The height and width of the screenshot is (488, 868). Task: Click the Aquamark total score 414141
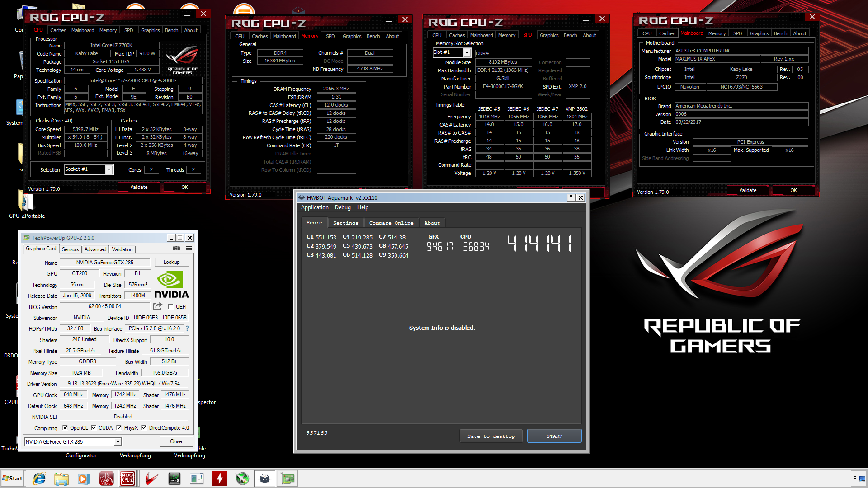click(x=539, y=243)
